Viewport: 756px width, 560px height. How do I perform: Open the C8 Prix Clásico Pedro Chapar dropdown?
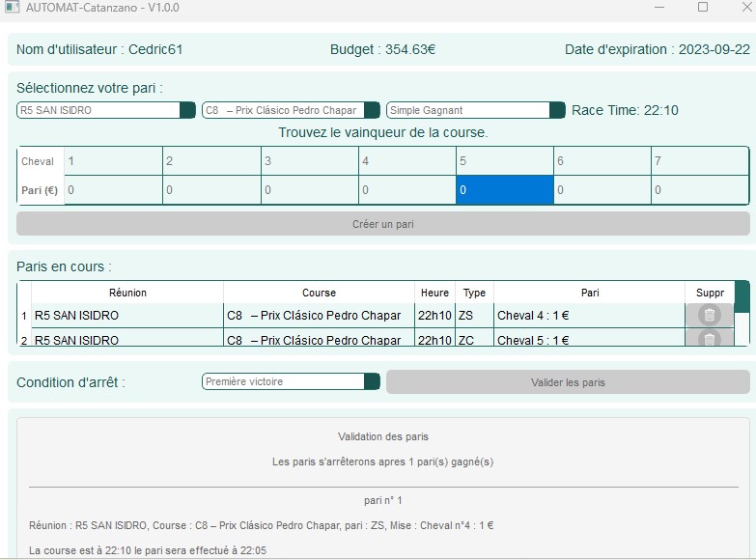(291, 110)
